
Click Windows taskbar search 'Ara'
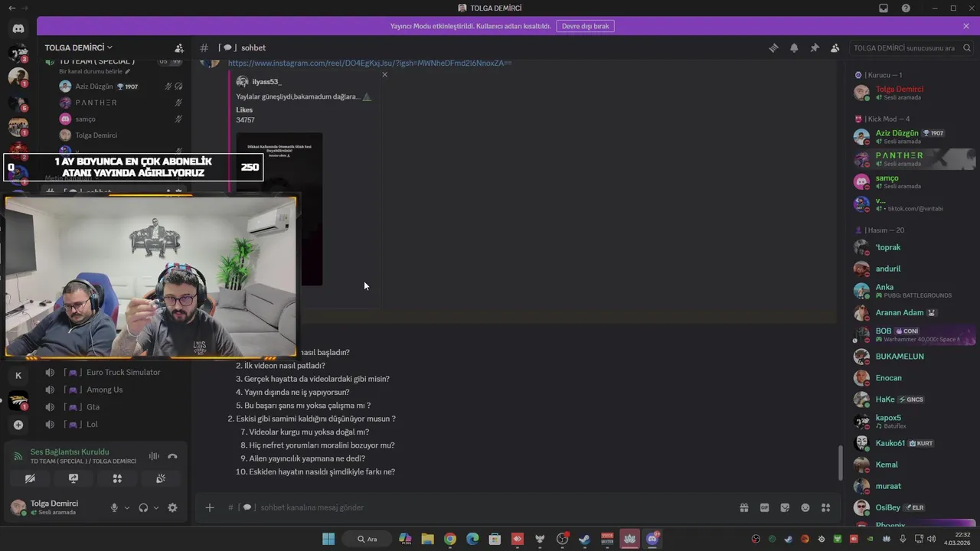[367, 539]
